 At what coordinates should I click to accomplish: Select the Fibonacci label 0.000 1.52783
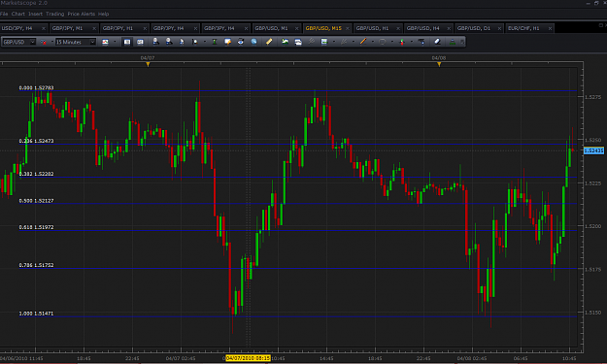pyautogui.click(x=36, y=87)
